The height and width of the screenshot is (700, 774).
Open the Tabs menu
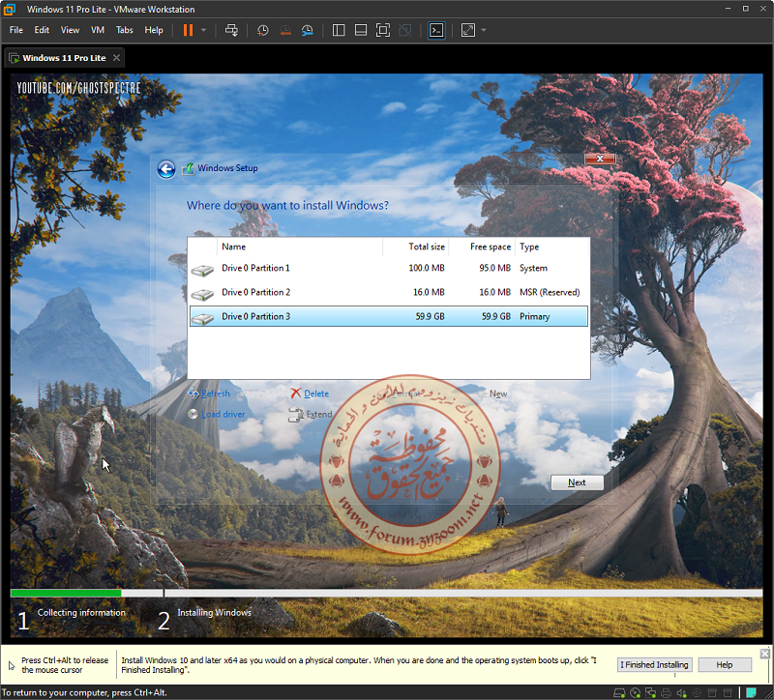(x=125, y=30)
